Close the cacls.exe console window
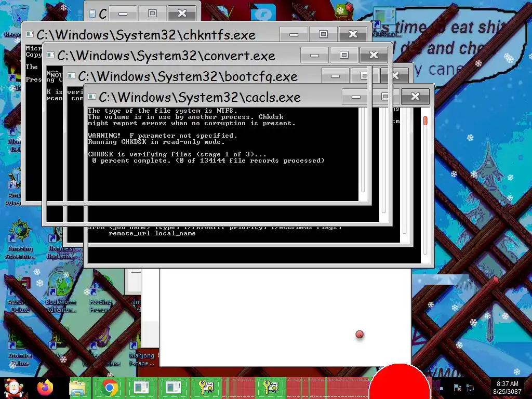The height and width of the screenshot is (399, 532). pyautogui.click(x=415, y=97)
